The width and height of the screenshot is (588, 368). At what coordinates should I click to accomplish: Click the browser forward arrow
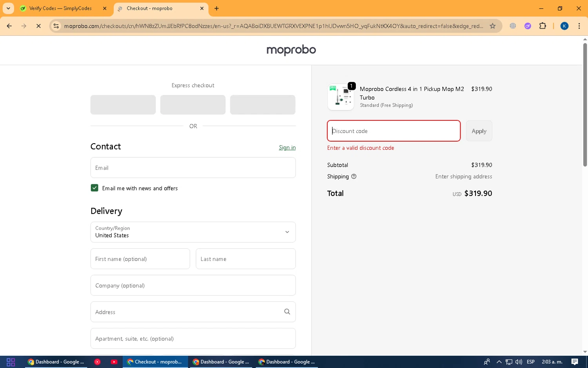(24, 26)
